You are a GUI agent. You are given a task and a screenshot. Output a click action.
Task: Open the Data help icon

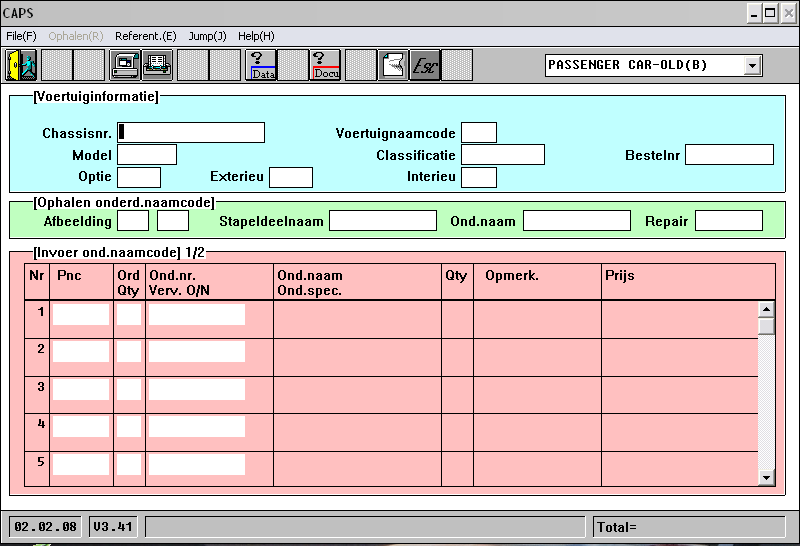click(261, 65)
